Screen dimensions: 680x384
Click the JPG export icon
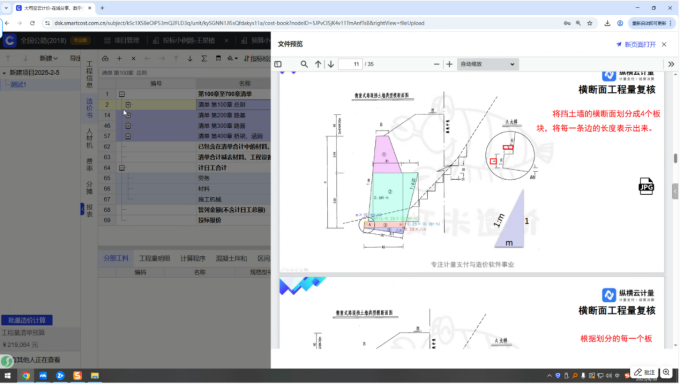coord(646,186)
